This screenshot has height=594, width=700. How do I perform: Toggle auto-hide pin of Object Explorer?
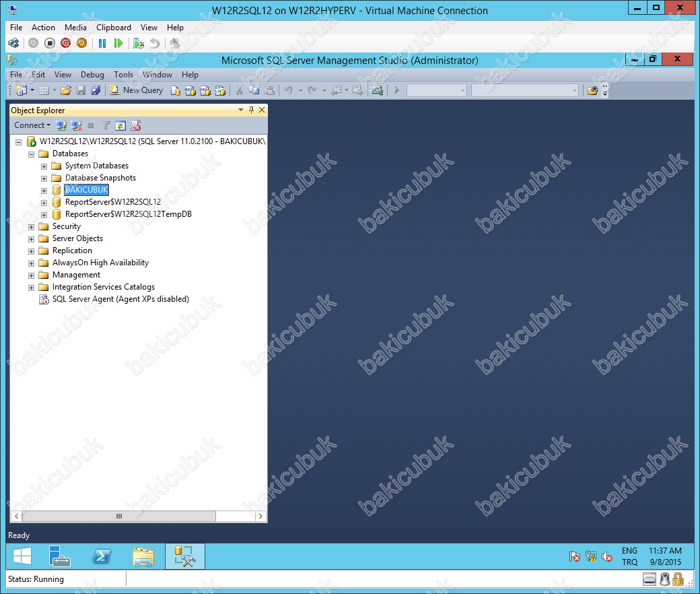click(251, 110)
